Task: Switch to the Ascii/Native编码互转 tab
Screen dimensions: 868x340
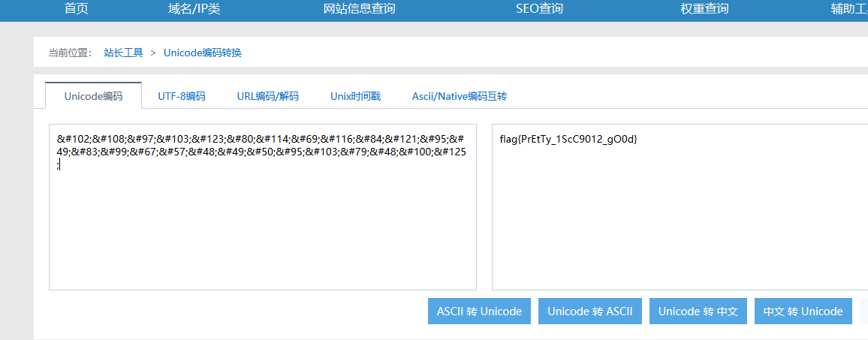Action: pos(460,96)
